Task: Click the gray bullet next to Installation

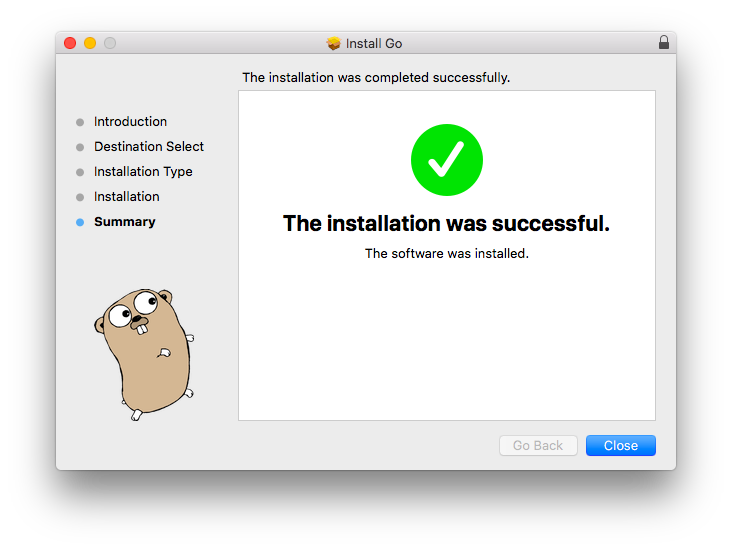Action: coord(80,197)
